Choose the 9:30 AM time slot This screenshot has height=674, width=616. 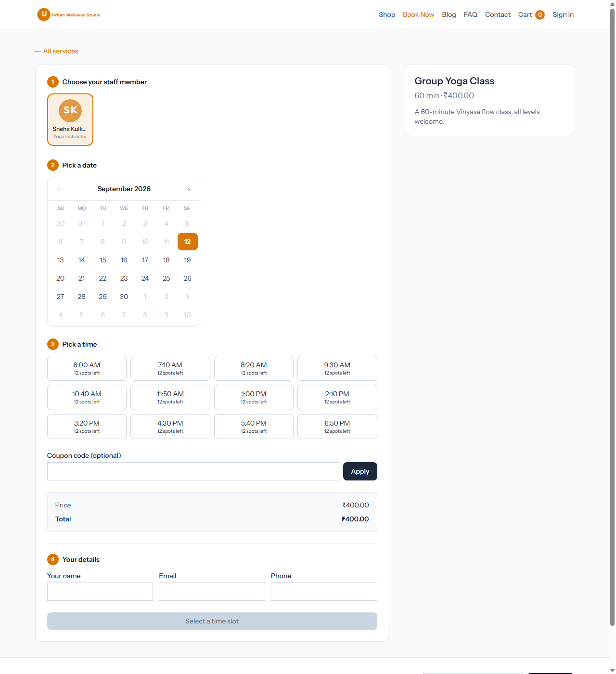pos(337,368)
